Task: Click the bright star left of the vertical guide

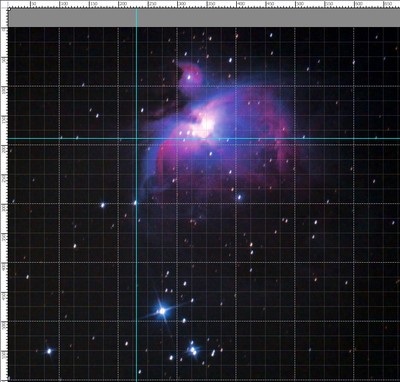Action: 103,205
